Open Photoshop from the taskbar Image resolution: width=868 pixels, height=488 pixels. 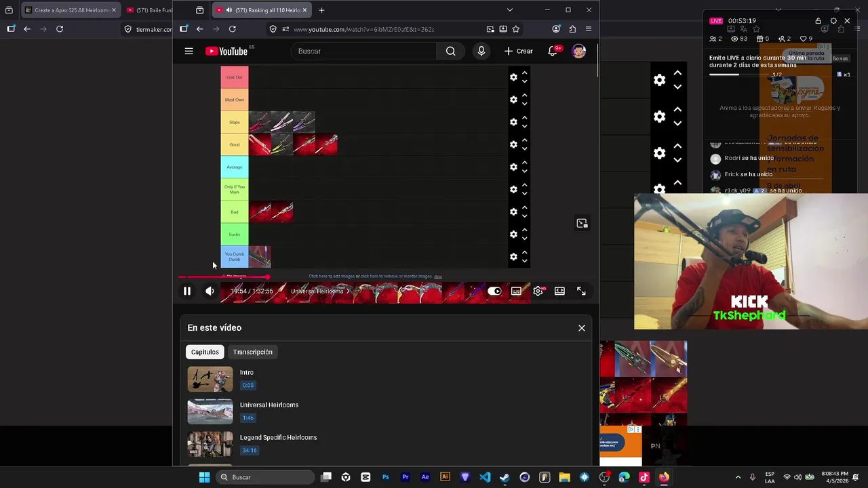click(x=385, y=477)
